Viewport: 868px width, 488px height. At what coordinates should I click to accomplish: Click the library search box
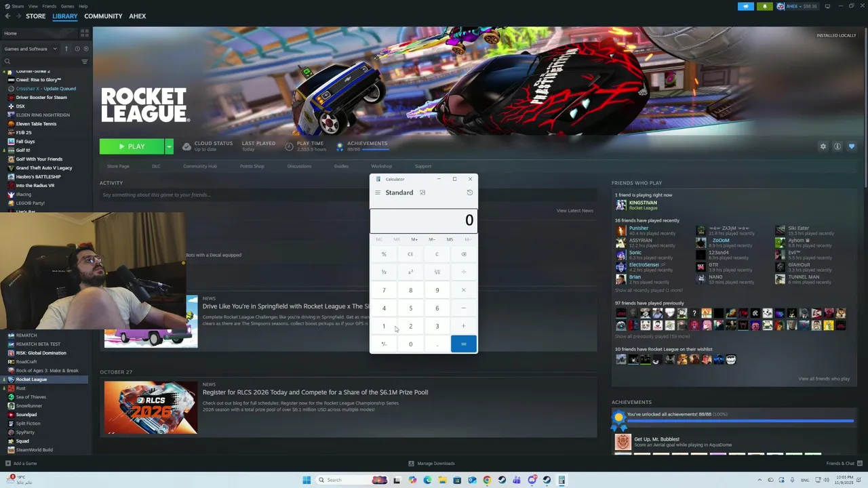(42, 62)
